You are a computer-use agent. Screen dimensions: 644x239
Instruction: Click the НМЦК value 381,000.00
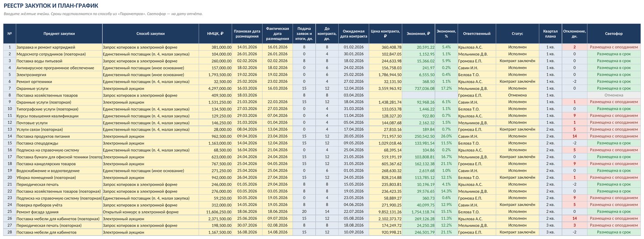pos(216,47)
